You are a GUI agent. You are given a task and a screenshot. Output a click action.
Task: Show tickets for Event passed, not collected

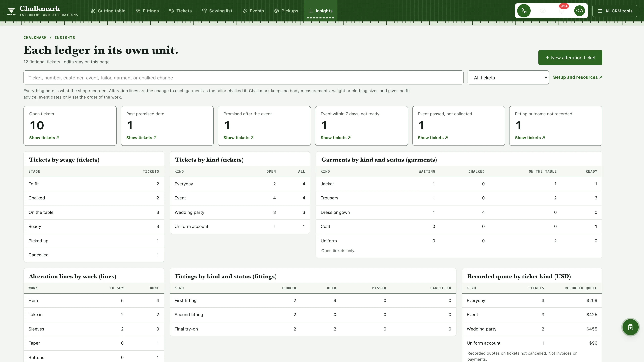[x=433, y=138]
